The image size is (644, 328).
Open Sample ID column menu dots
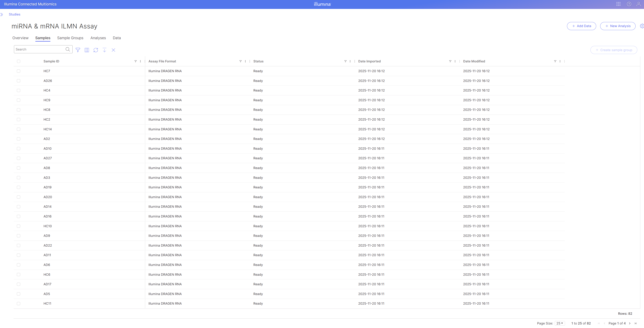point(140,61)
